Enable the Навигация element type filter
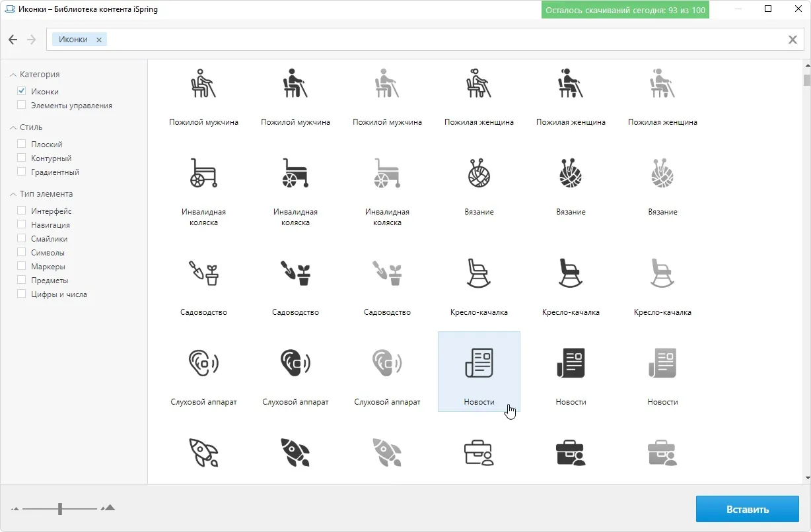The width and height of the screenshot is (811, 532). [22, 224]
